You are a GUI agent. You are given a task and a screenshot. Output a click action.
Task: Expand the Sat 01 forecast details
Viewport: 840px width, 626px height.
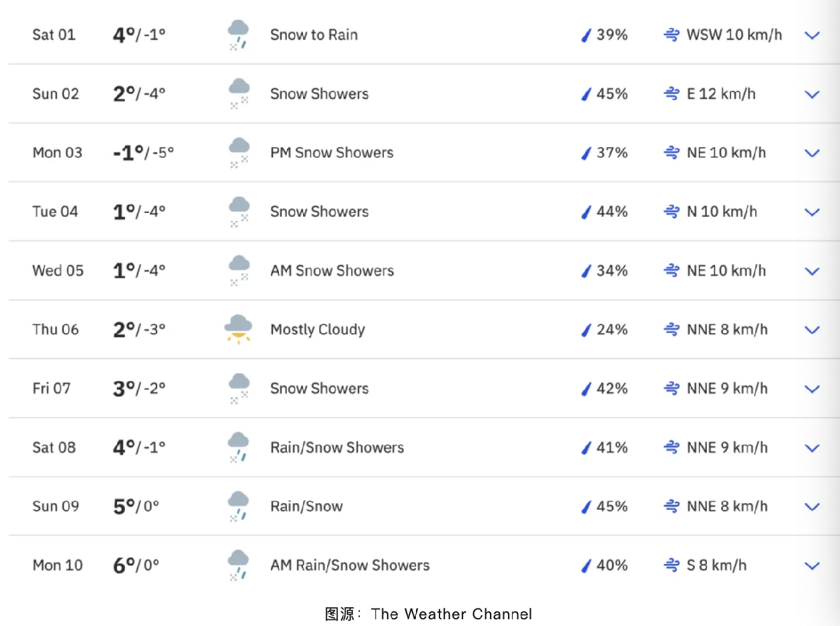click(x=812, y=35)
